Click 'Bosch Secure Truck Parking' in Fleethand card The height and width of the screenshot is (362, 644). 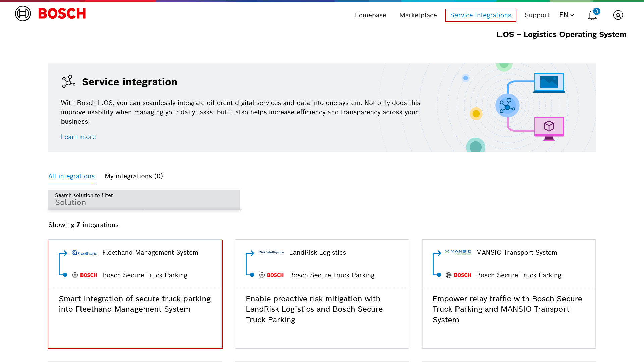point(145,275)
